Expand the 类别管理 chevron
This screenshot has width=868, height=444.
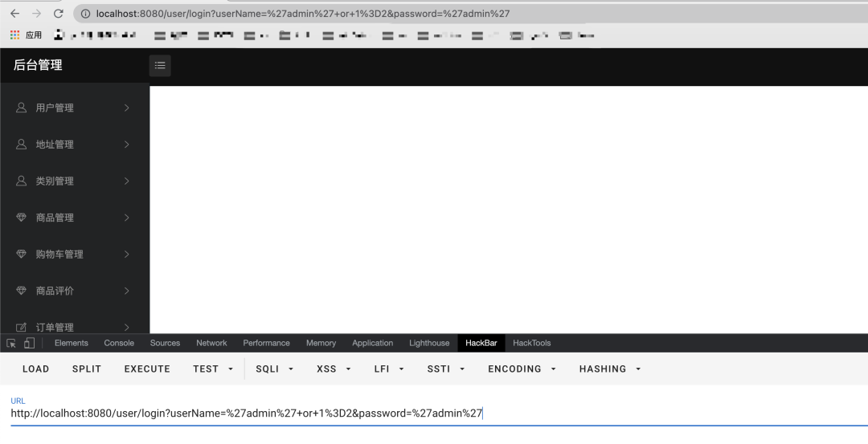tap(127, 181)
